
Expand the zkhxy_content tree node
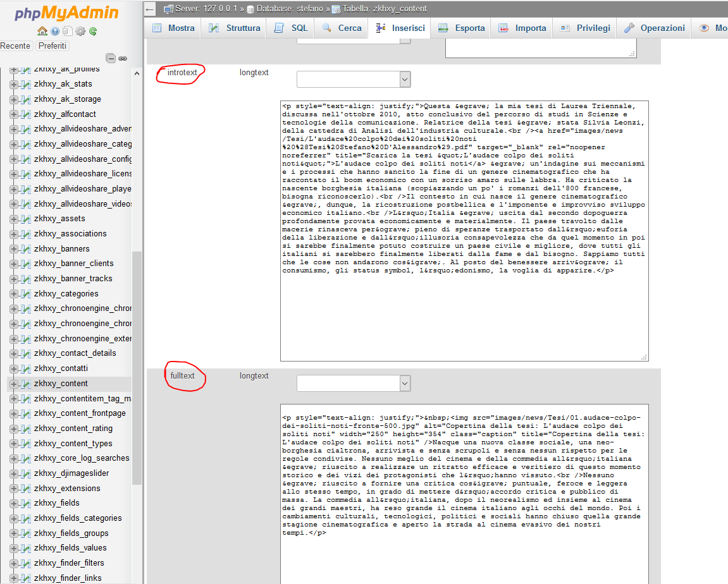[13, 384]
